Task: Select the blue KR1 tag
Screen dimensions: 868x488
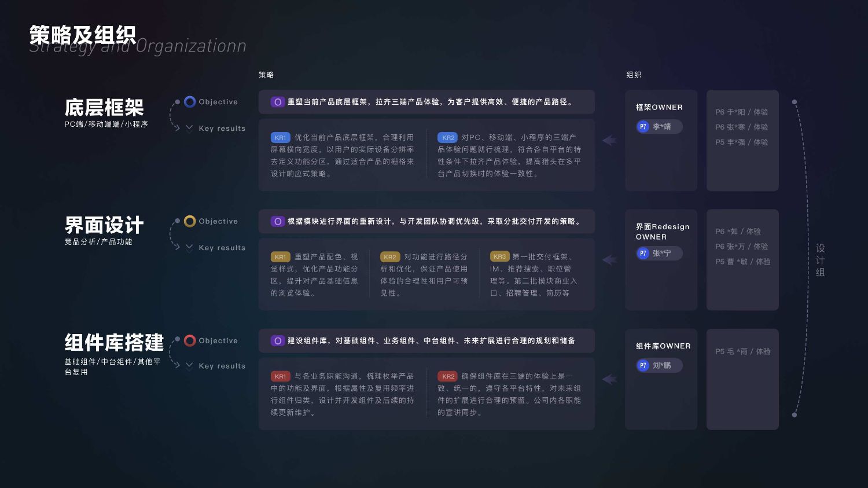Action: coord(280,138)
